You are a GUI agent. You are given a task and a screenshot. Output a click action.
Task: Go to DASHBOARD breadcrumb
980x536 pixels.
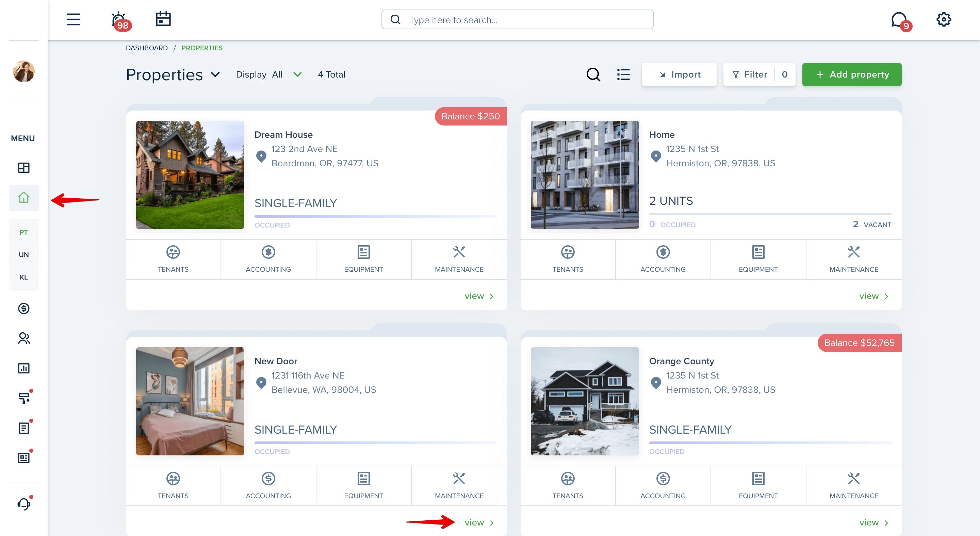click(147, 48)
